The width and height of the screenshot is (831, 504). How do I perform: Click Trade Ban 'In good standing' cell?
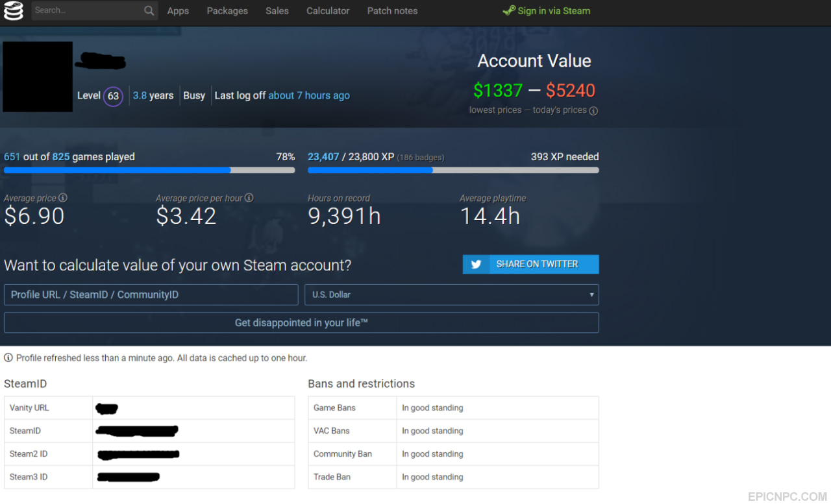497,477
